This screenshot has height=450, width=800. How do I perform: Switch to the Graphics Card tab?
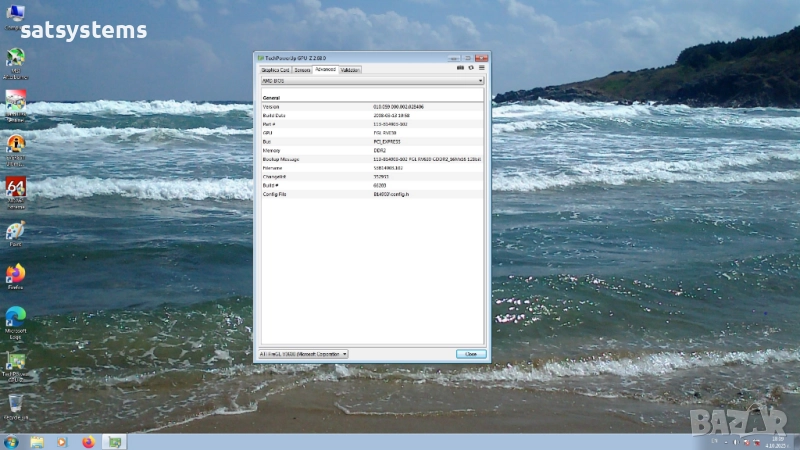coord(275,70)
